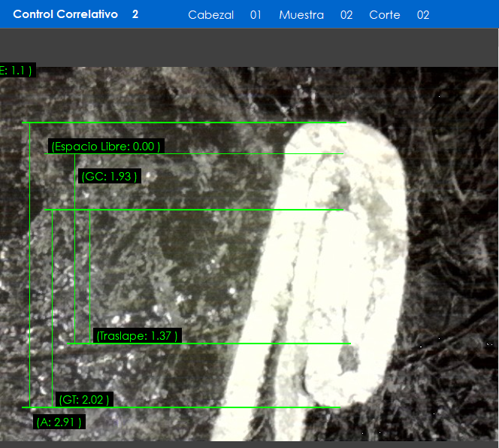Image resolution: width=499 pixels, height=448 pixels.
Task: Click the partially hidden E 1.1 tag
Action: click(x=17, y=71)
